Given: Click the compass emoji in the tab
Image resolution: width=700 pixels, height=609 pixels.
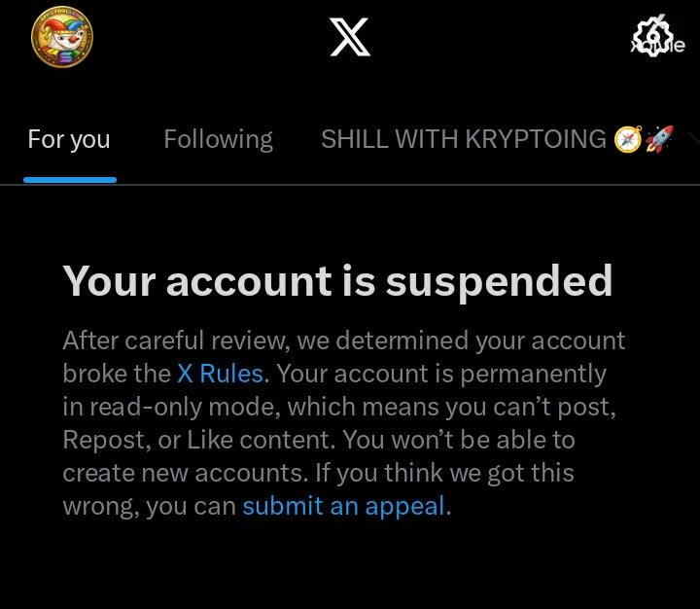Looking at the screenshot, I should [x=628, y=140].
